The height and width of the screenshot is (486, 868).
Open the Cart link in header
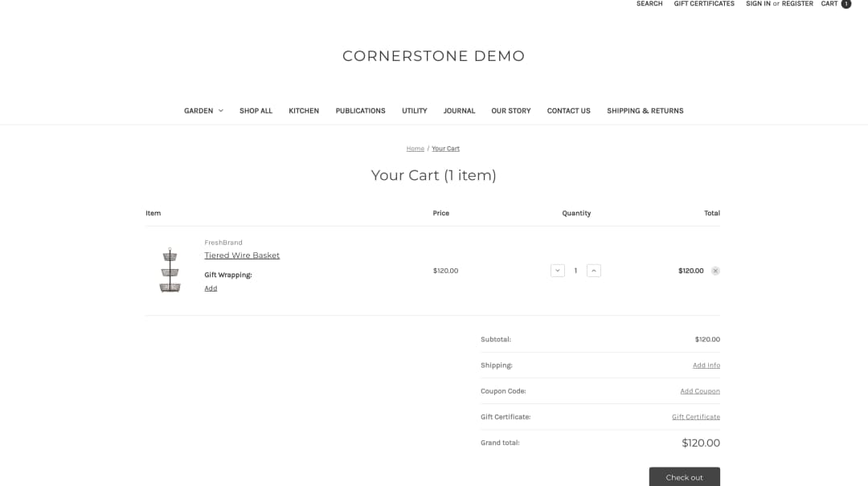[x=829, y=4]
